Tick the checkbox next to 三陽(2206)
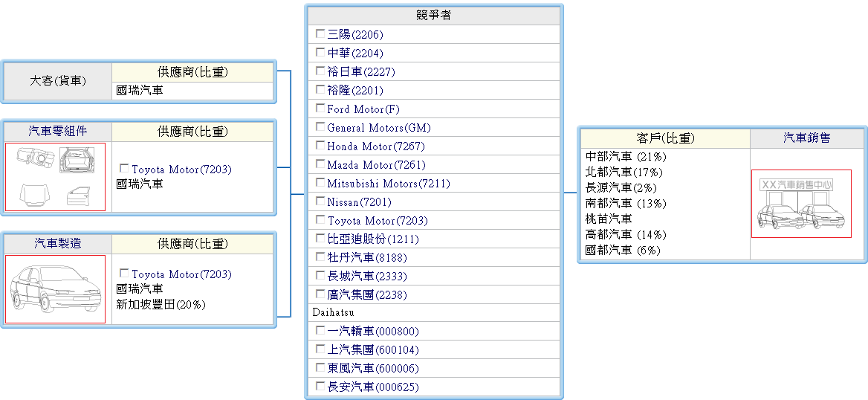Screen dimensions: 868x400 (x=320, y=33)
